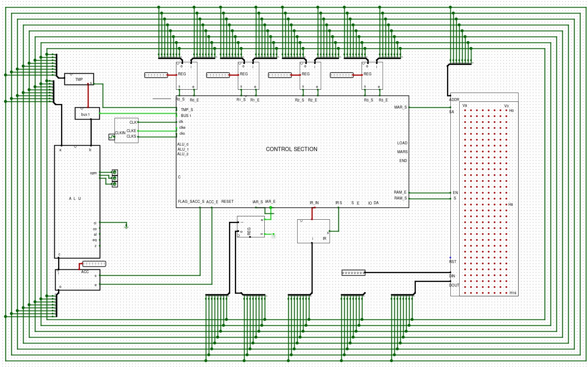This screenshot has width=588, height=367.
Task: Select the IR register block
Action: point(314,231)
